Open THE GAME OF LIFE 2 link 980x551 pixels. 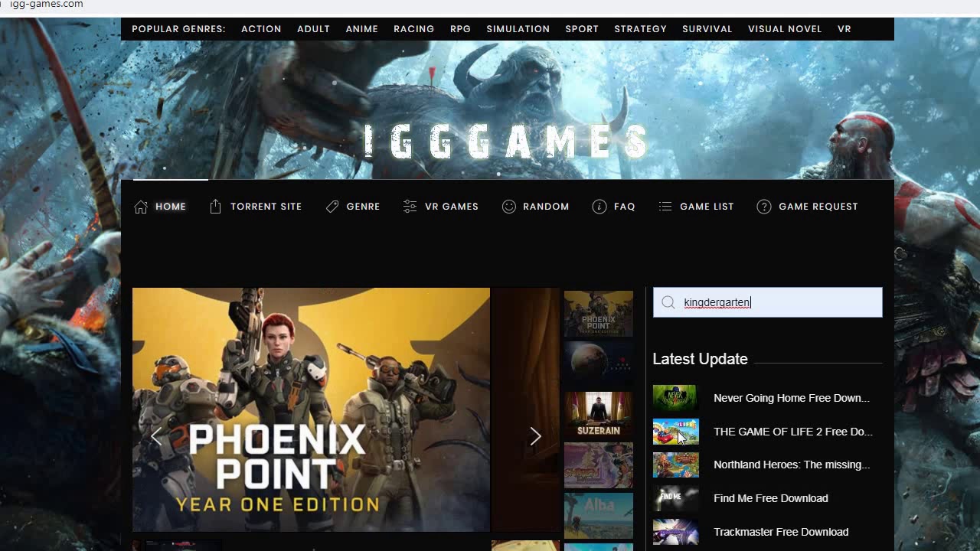click(x=793, y=432)
